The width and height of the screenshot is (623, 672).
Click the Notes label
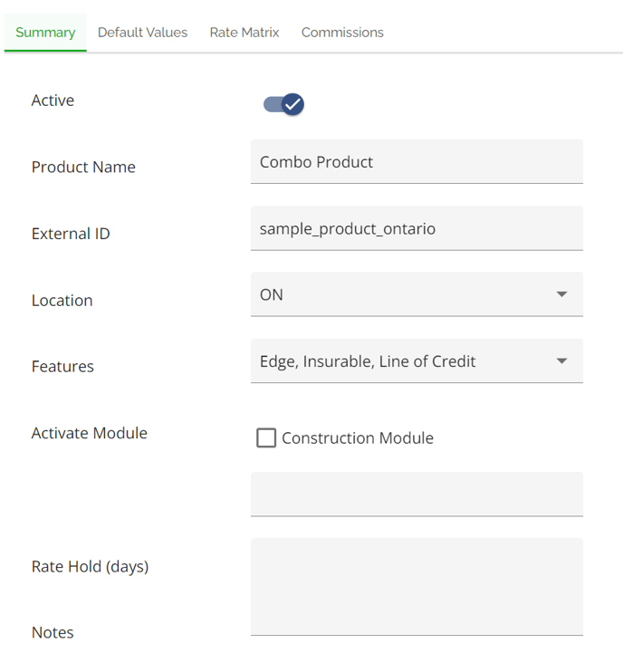(53, 632)
